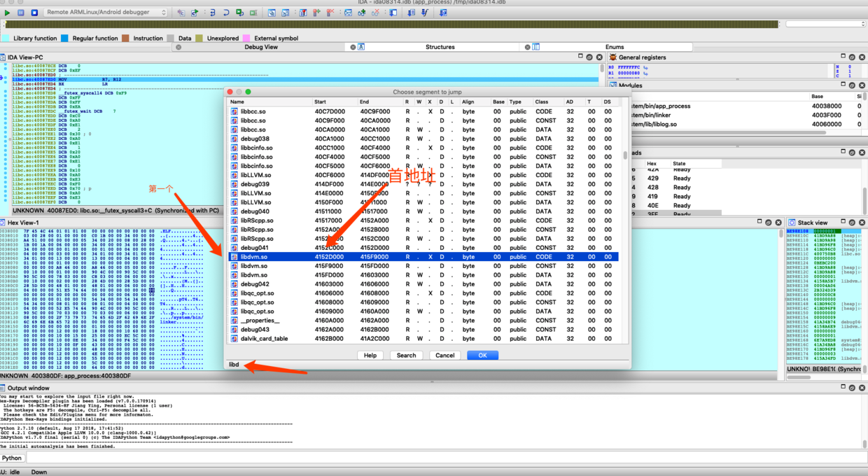868x476 pixels.
Task: Pause the debugged process
Action: pyautogui.click(x=21, y=13)
